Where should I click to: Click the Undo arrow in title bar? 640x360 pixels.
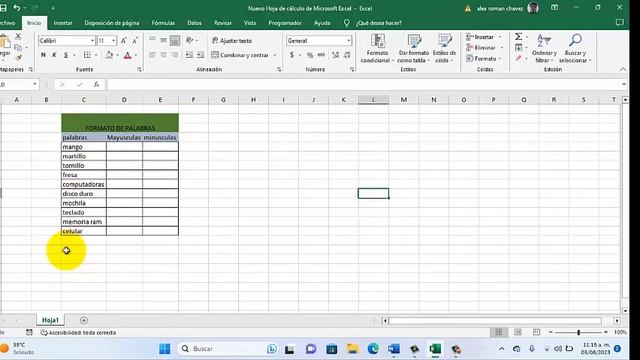[x=16, y=8]
